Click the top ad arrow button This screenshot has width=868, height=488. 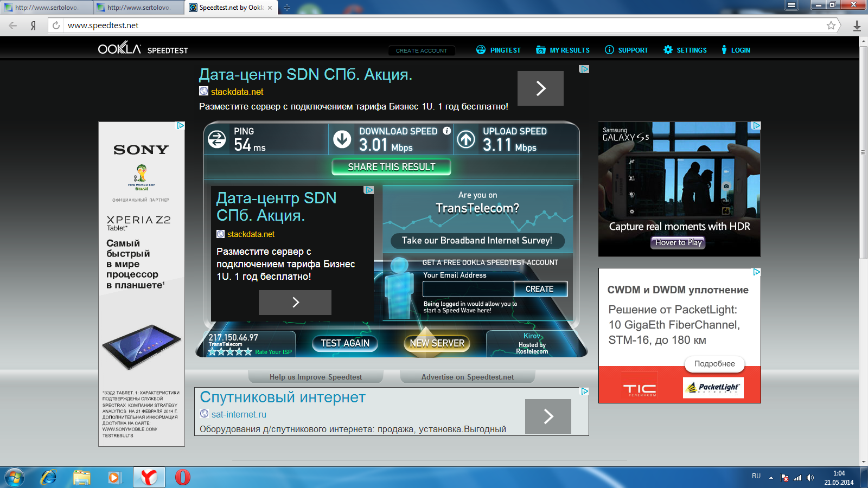(x=540, y=88)
